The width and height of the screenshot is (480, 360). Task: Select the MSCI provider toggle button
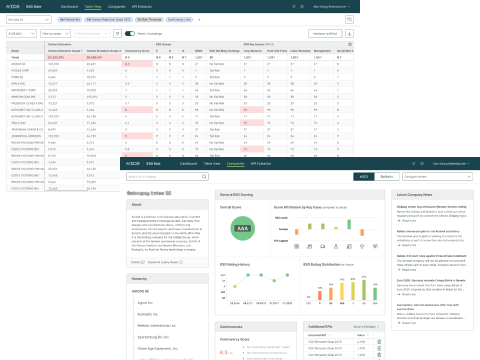pyautogui.click(x=364, y=177)
